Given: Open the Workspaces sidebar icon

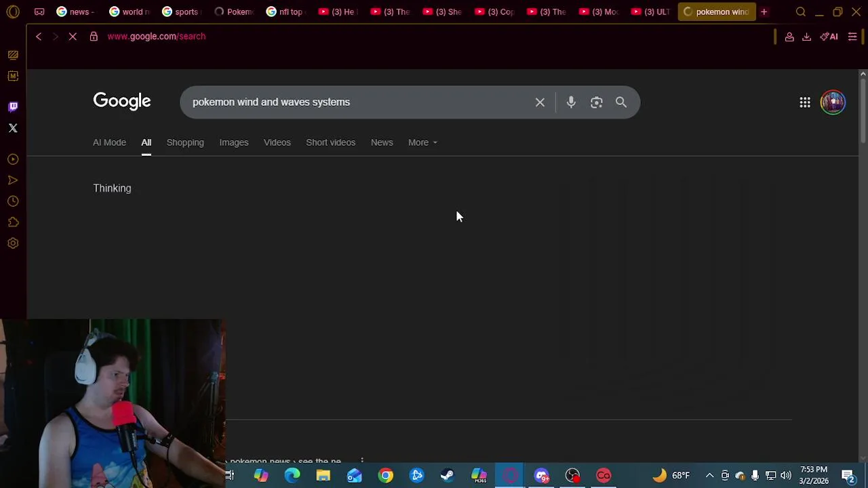Looking at the screenshot, I should pyautogui.click(x=13, y=55).
